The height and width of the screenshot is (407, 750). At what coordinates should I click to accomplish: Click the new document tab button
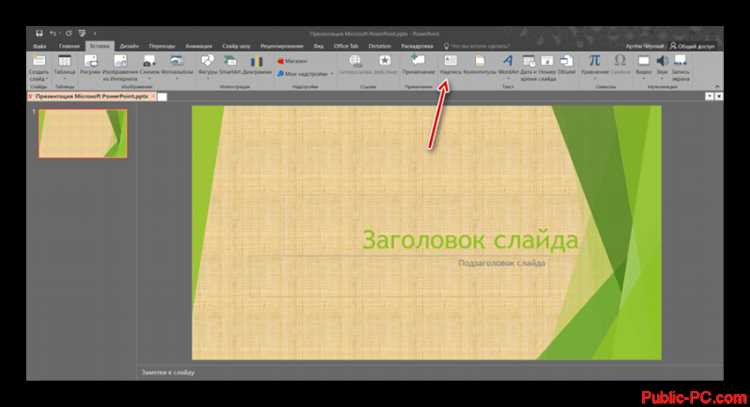click(x=162, y=97)
